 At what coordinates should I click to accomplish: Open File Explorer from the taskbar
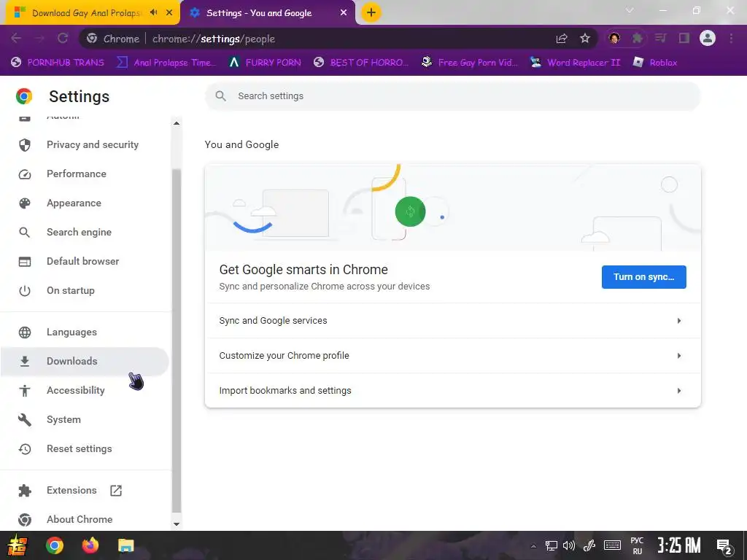point(125,545)
